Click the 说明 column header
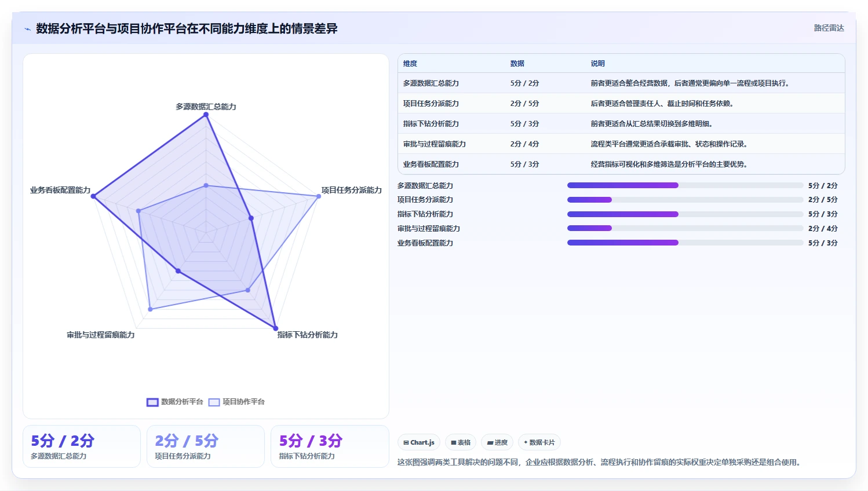The image size is (868, 491). [598, 64]
